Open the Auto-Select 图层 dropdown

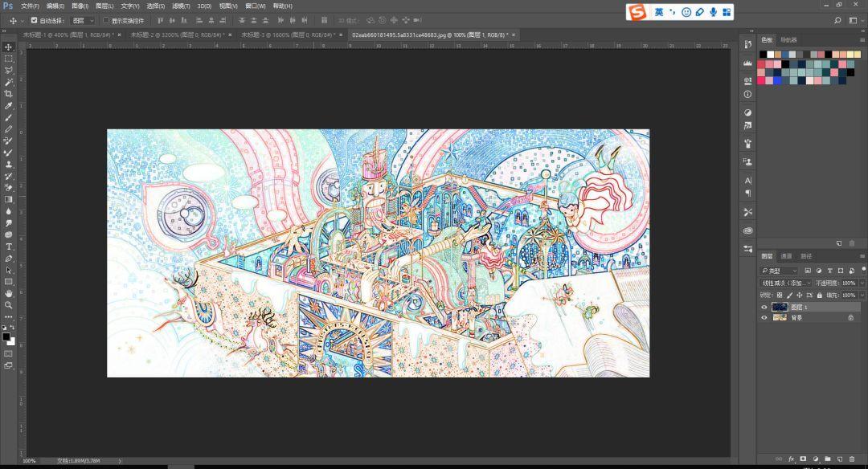tap(83, 20)
